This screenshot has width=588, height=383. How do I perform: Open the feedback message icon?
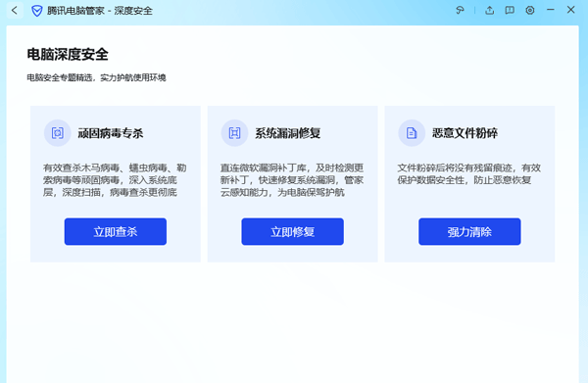[510, 10]
